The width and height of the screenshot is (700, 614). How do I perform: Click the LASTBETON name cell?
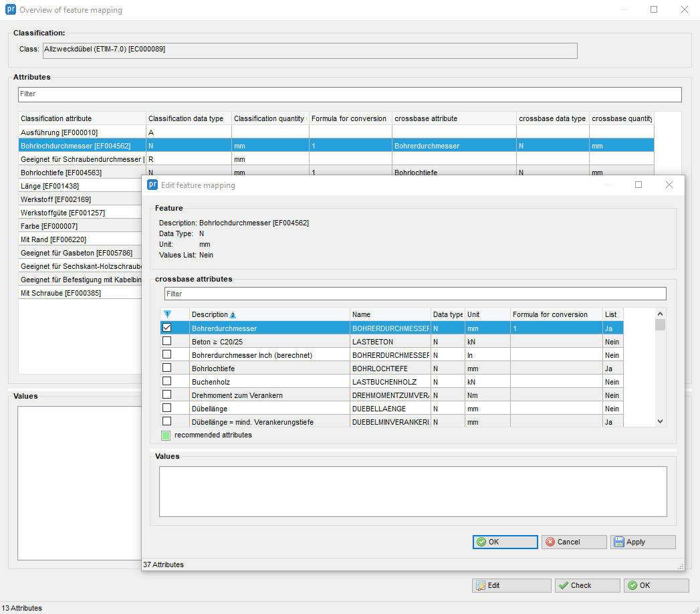pyautogui.click(x=390, y=342)
